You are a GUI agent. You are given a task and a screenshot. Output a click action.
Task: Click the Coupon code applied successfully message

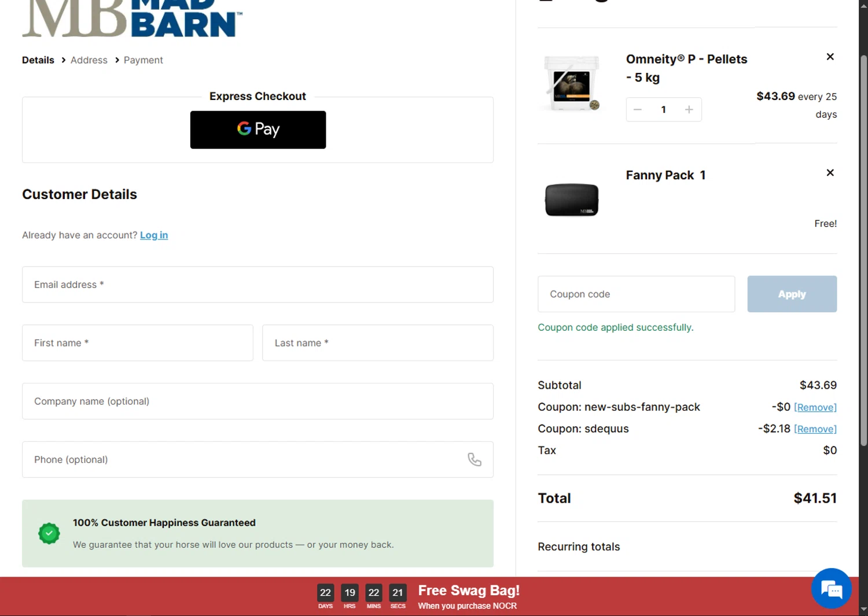616,327
